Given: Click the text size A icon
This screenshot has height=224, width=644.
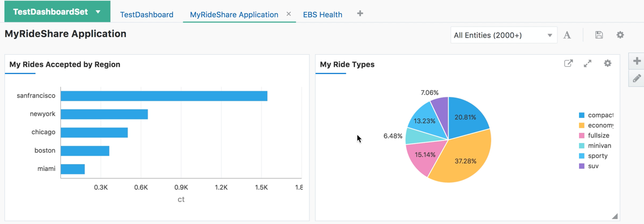Looking at the screenshot, I should (567, 35).
